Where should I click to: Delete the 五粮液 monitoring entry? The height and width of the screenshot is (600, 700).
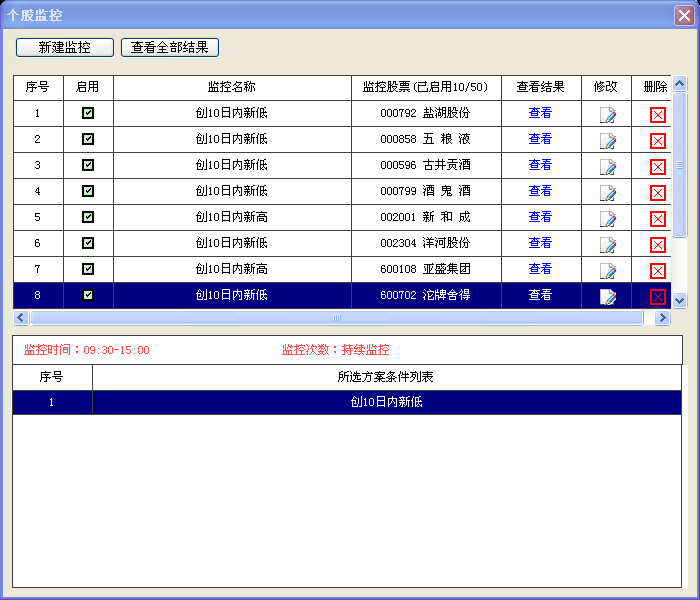tap(657, 140)
